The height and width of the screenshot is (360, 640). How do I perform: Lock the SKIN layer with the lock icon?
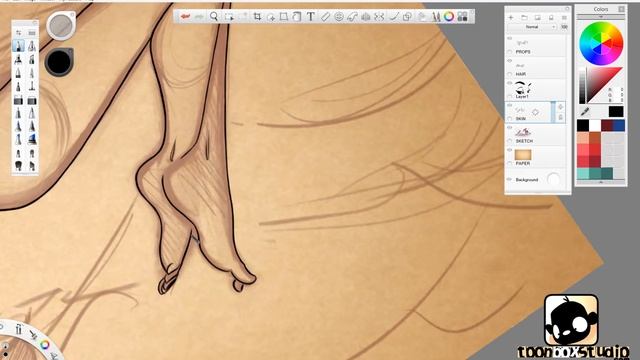click(561, 117)
